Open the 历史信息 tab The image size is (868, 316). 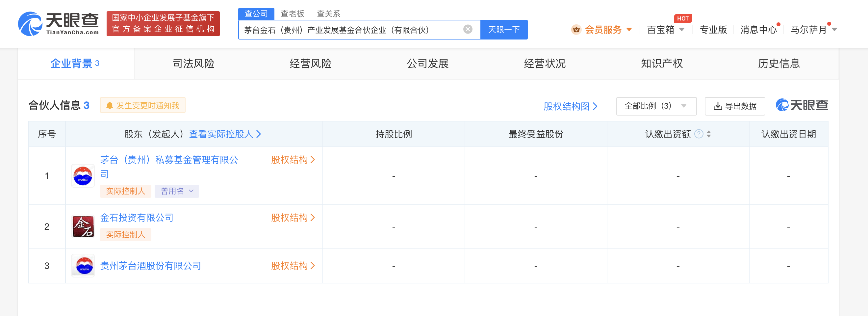pos(779,64)
